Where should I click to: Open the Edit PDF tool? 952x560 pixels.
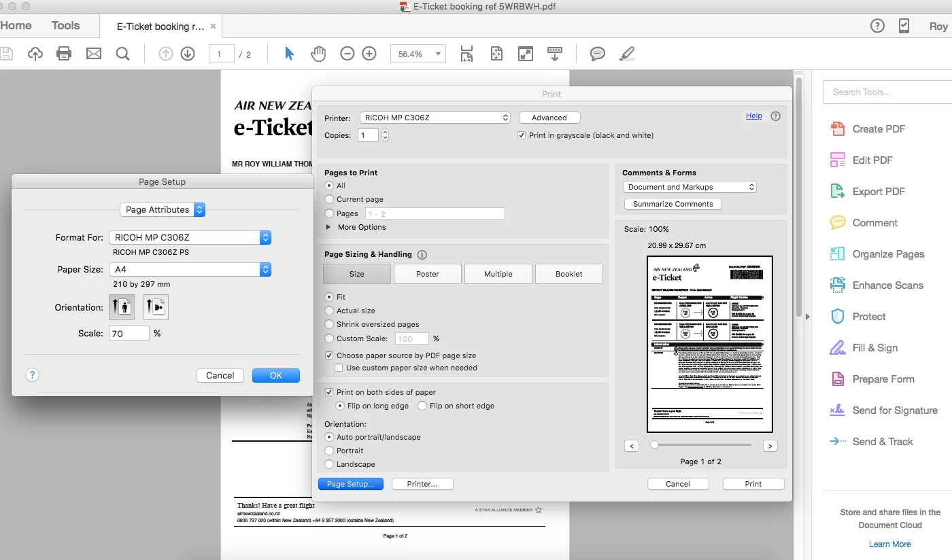861,160
